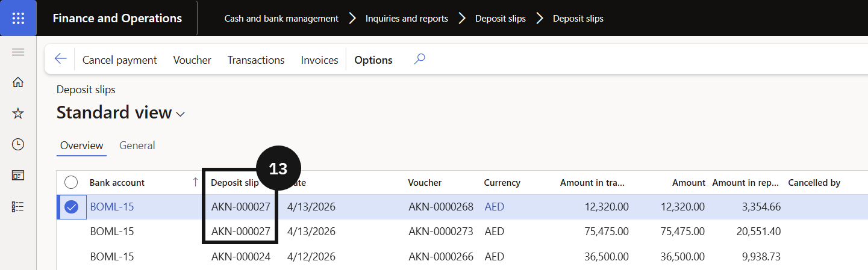The height and width of the screenshot is (270, 868).
Task: Go to the Home icon in sidebar
Action: [x=18, y=82]
